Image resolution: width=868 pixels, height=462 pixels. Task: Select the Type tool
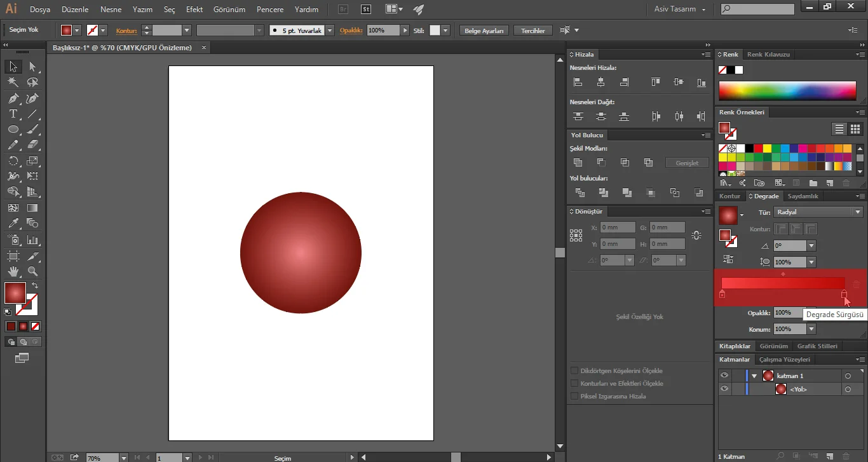(x=13, y=114)
